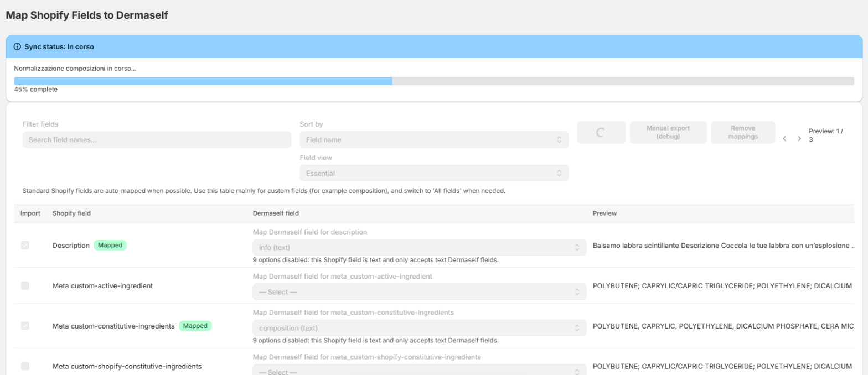Click the 'Sync status: In corso' banner text

[59, 47]
